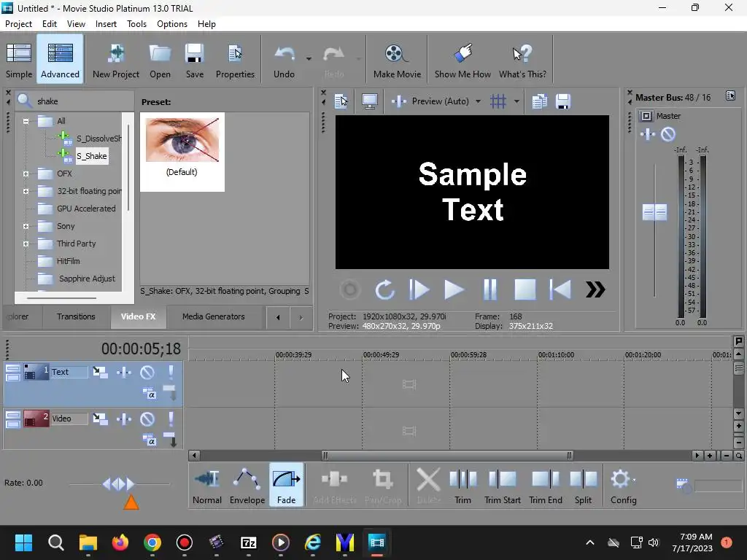This screenshot has width=747, height=560.
Task: Click the New Project icon
Action: click(116, 60)
